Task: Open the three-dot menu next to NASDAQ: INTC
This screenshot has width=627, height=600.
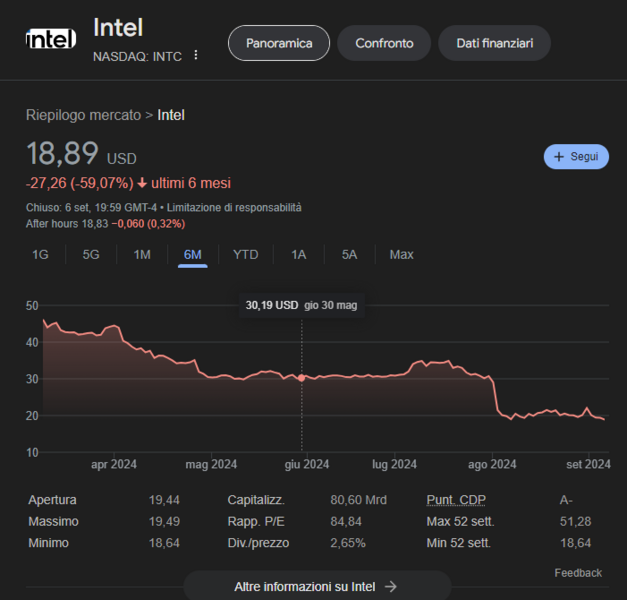Action: [x=196, y=56]
